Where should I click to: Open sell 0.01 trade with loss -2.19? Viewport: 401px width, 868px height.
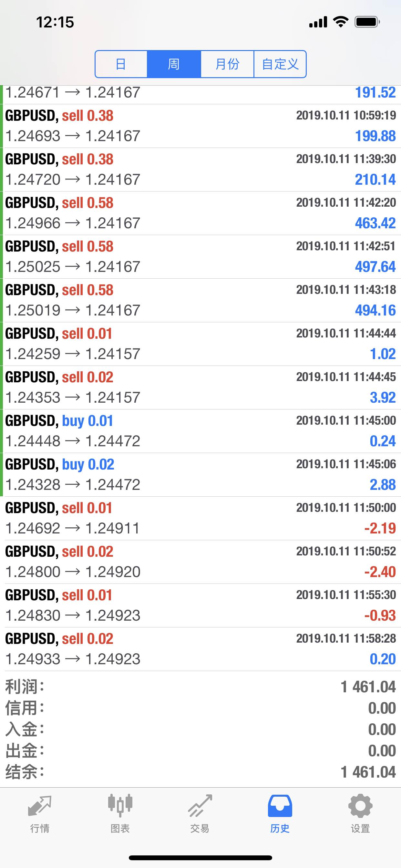point(200,518)
